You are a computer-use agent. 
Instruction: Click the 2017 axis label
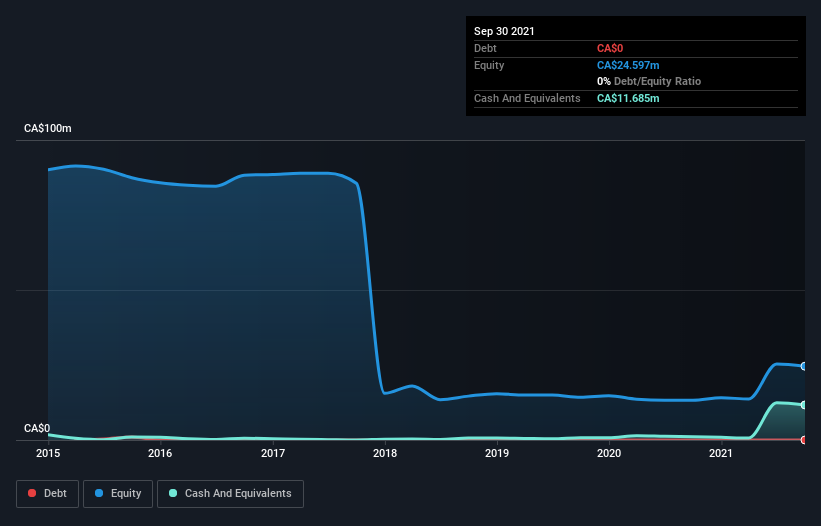(273, 453)
